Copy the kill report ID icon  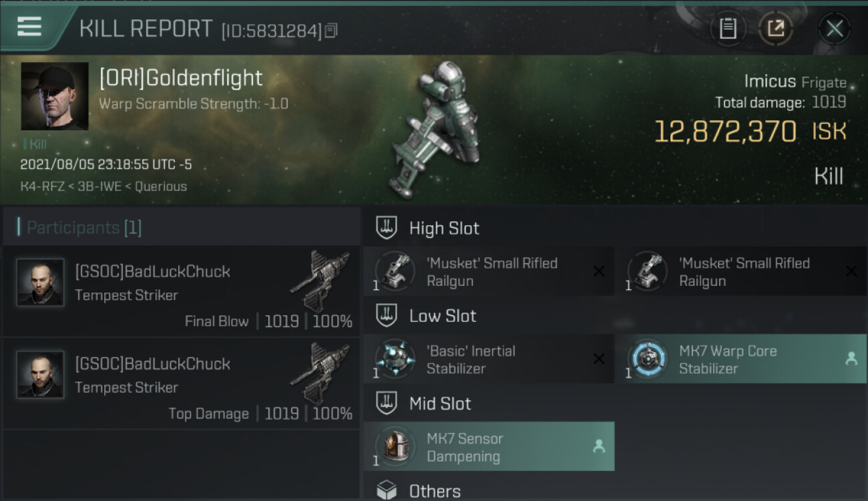click(332, 30)
